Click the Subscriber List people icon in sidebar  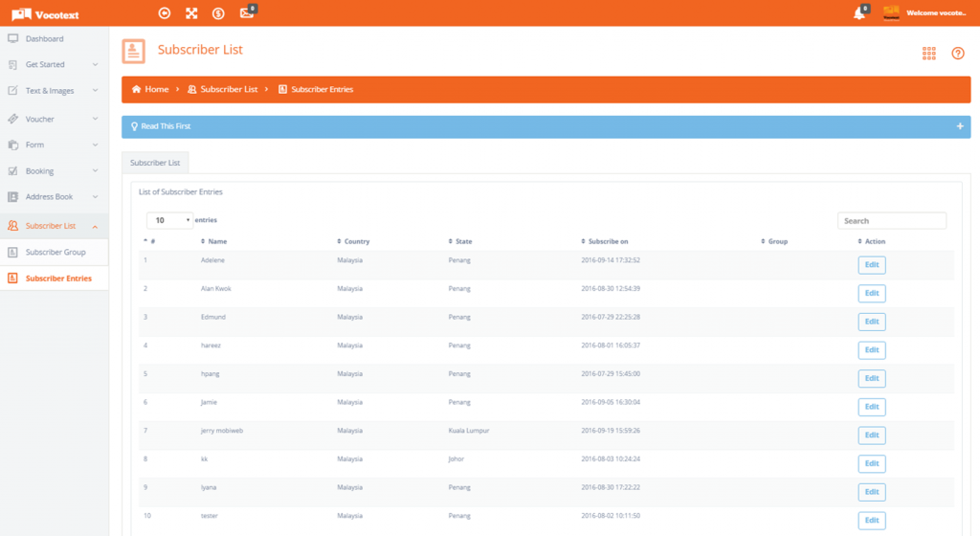[12, 226]
